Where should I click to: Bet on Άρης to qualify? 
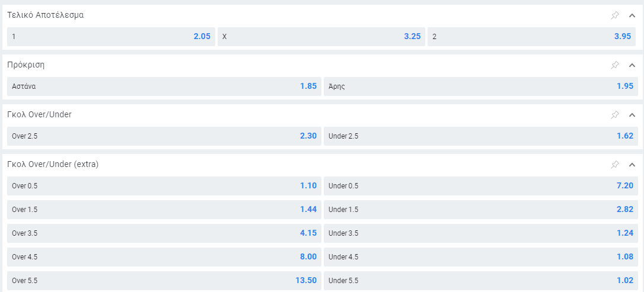coord(480,86)
